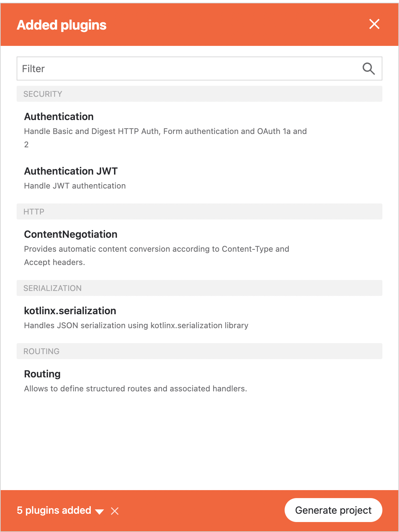Close the Added plugins dialog
This screenshot has height=532, width=399.
[374, 24]
